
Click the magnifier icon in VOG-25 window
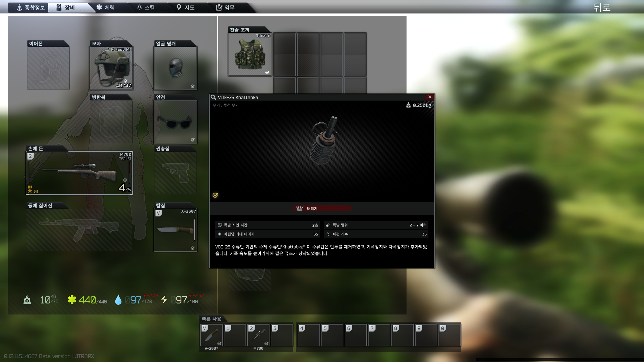pos(213,97)
